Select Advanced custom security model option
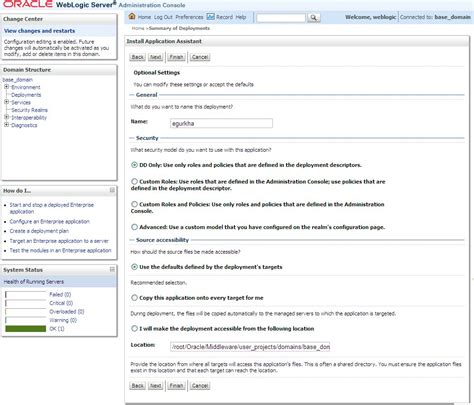The width and height of the screenshot is (474, 405). coord(134,227)
